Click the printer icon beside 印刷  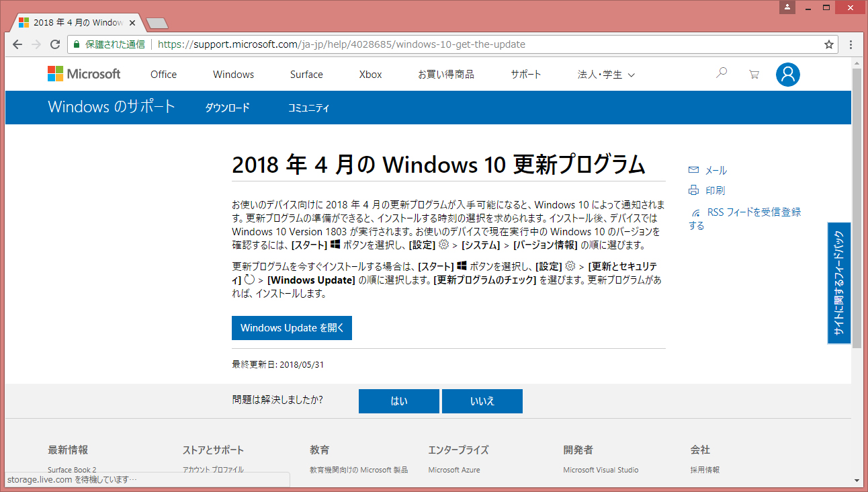coord(694,190)
